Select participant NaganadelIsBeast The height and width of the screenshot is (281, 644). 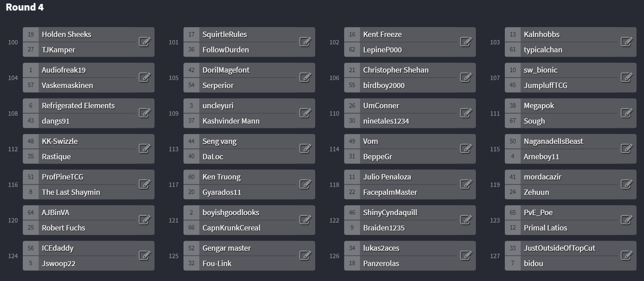pos(553,141)
